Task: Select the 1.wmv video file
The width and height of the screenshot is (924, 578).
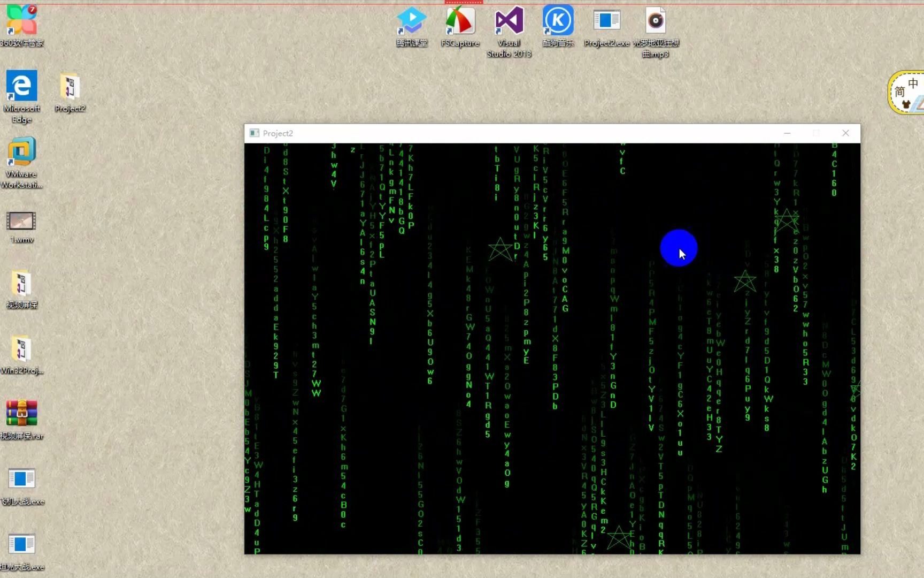Action: pos(22,227)
